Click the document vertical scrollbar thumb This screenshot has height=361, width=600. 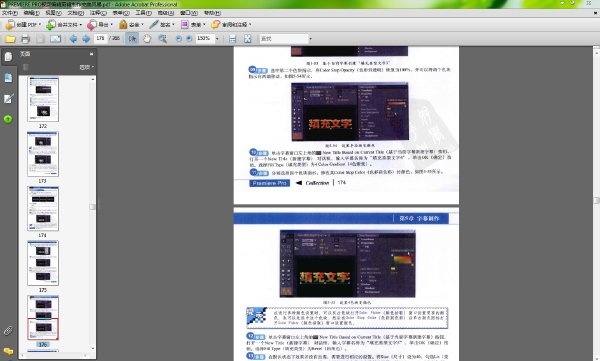point(597,201)
